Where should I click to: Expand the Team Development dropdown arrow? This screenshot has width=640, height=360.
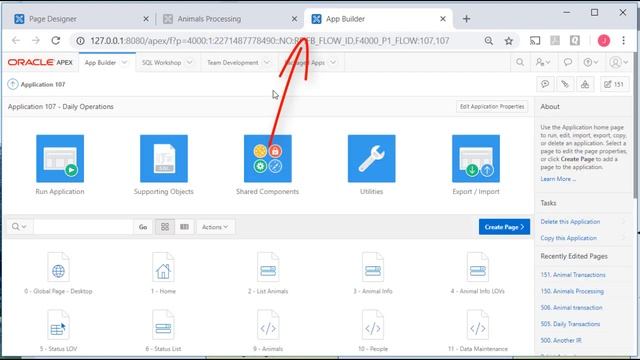(267, 62)
